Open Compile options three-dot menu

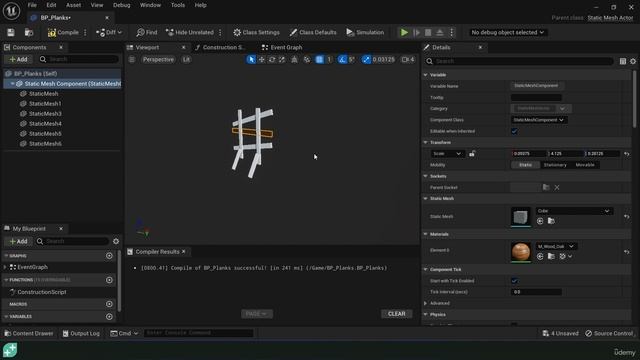coord(85,33)
